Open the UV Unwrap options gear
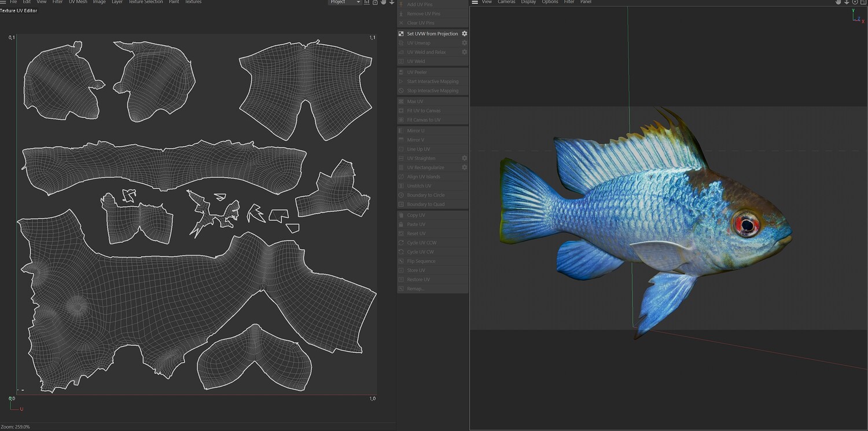The image size is (868, 431). click(x=464, y=43)
